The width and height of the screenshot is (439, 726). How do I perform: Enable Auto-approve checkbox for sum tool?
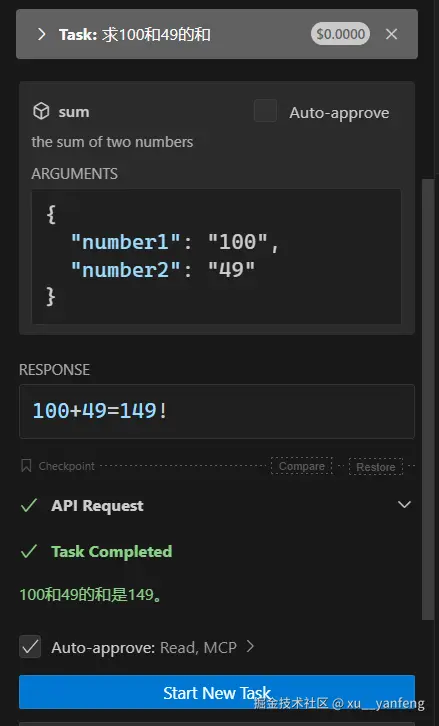click(265, 111)
